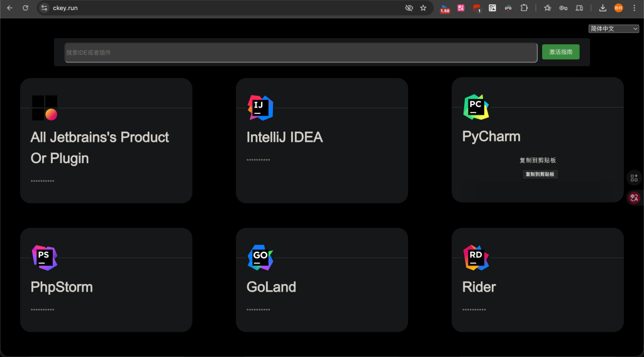This screenshot has height=357, width=644.
Task: Click the red translate floating side button
Action: coord(634,198)
